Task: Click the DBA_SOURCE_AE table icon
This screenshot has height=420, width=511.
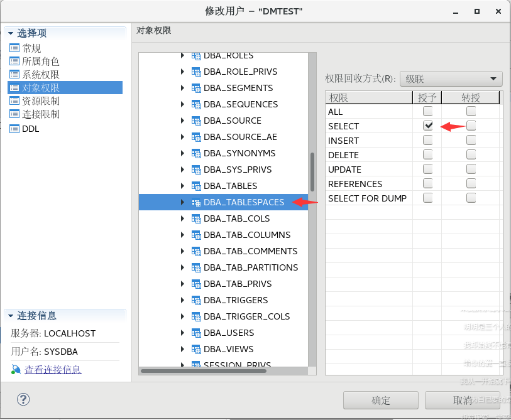Action: pos(196,137)
